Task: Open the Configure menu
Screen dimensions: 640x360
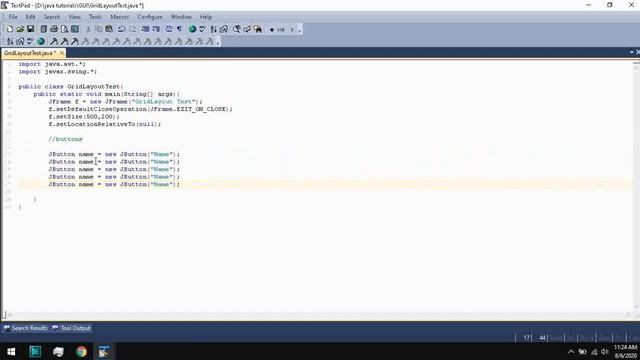Action: (150, 17)
